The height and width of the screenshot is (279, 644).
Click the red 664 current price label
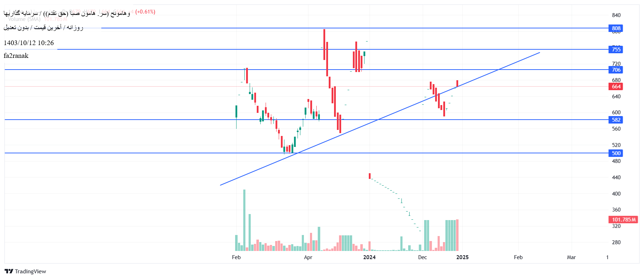point(616,87)
